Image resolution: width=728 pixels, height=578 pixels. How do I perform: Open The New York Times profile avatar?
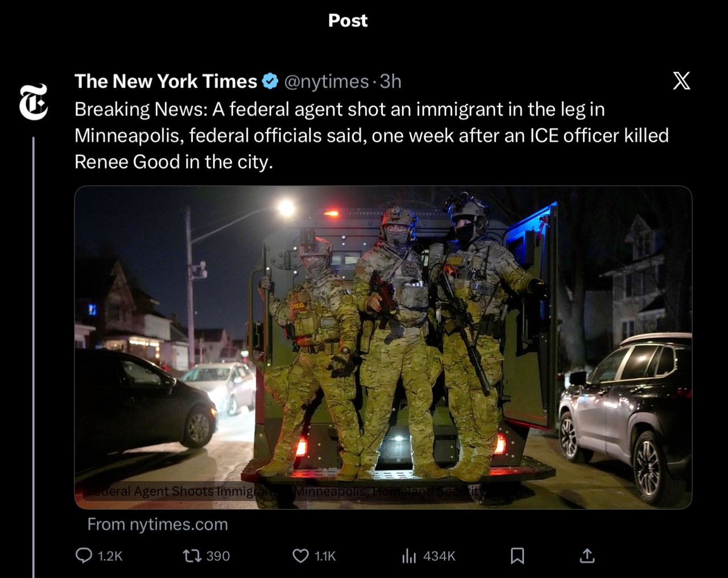click(34, 102)
